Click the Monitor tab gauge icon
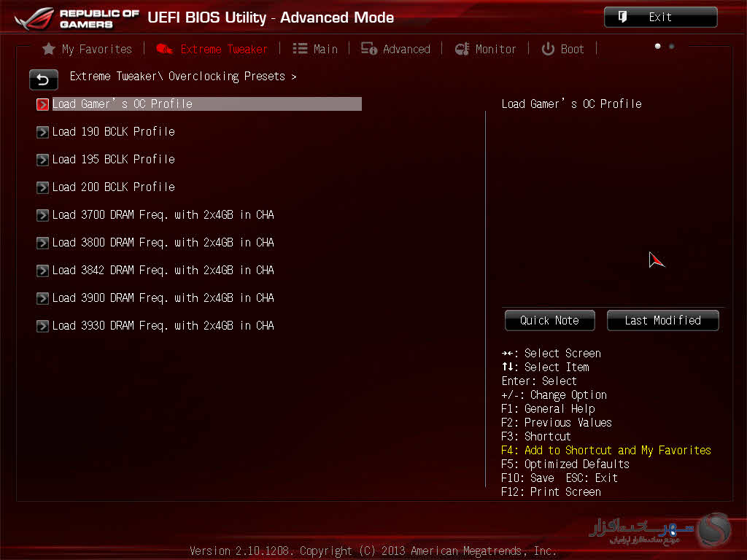 462,49
